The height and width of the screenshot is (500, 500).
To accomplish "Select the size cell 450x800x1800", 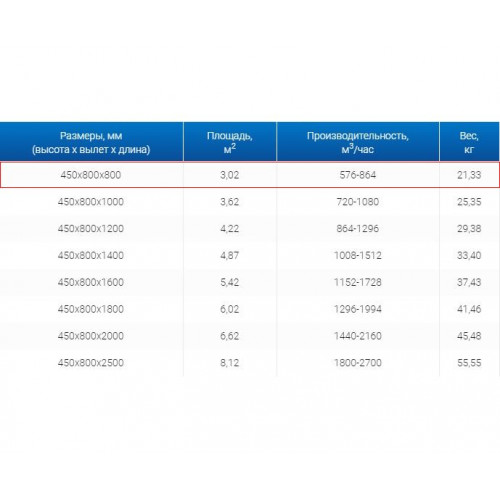I will (91, 309).
